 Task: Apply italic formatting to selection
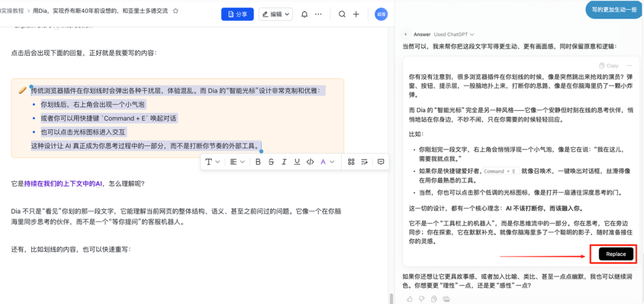click(283, 162)
